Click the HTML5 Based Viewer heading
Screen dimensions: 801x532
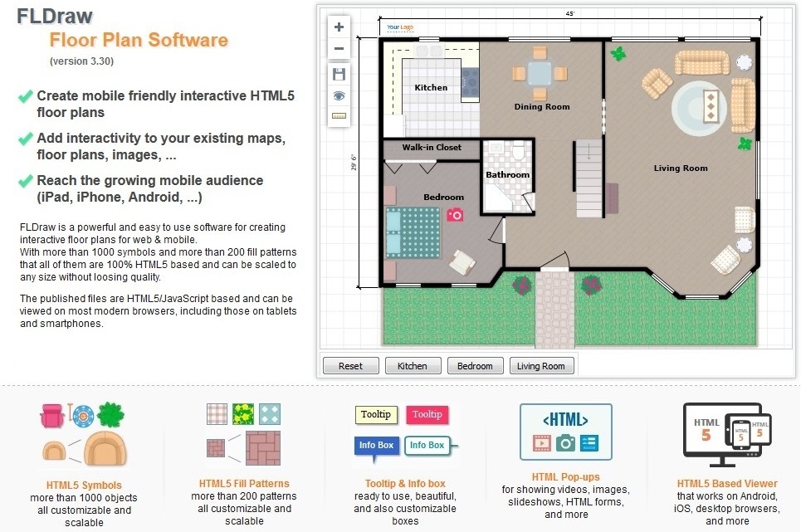pos(727,484)
